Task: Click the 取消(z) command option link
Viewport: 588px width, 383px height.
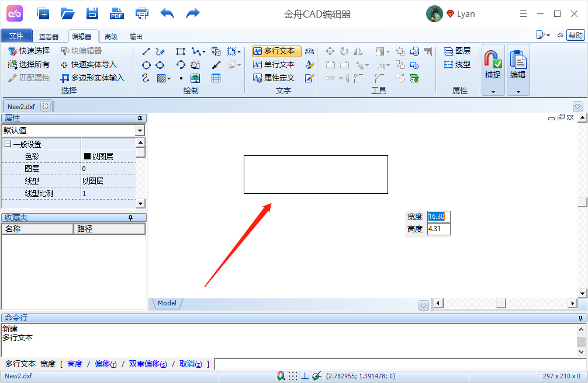Action: pyautogui.click(x=191, y=364)
